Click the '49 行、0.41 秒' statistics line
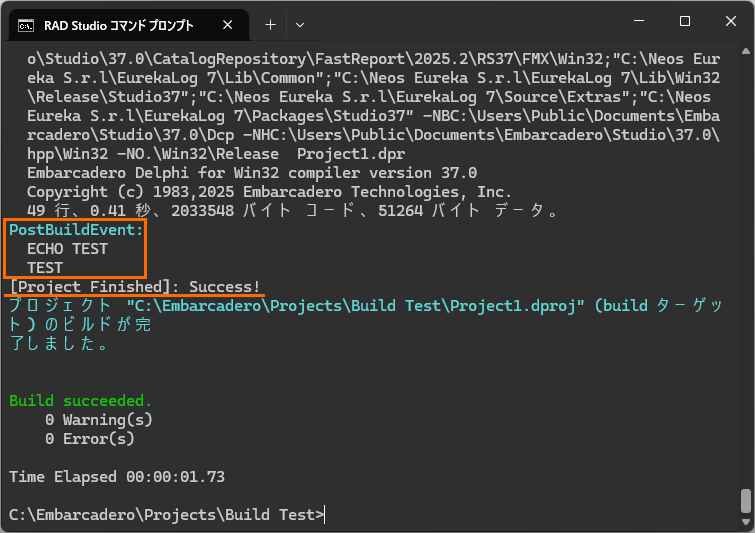This screenshot has height=533, width=755. (x=292, y=211)
